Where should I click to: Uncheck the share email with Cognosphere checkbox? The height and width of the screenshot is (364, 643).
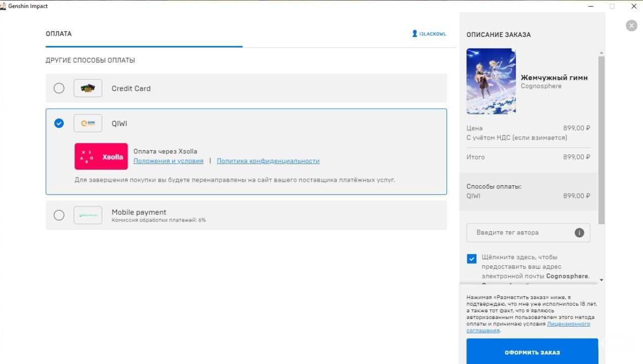coord(472,259)
